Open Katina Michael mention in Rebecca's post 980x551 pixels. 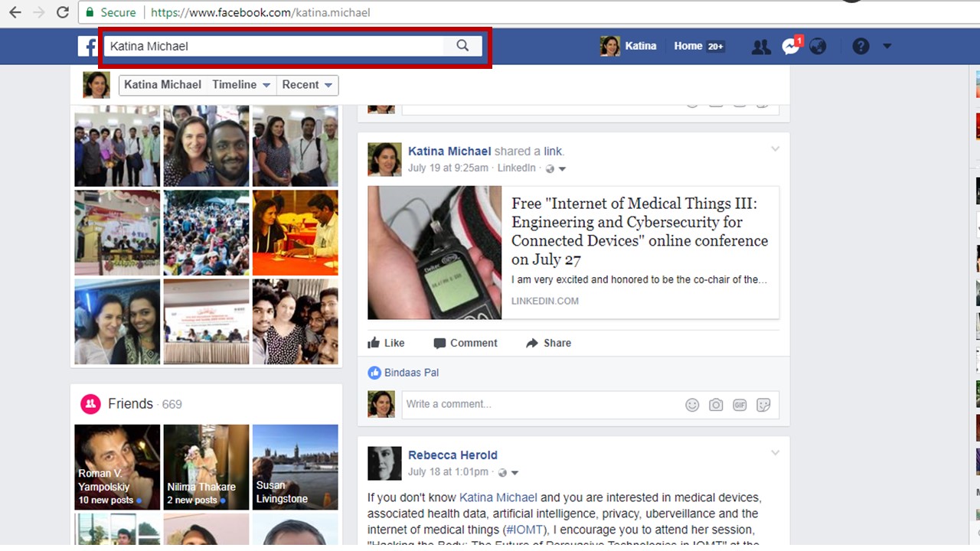(498, 497)
